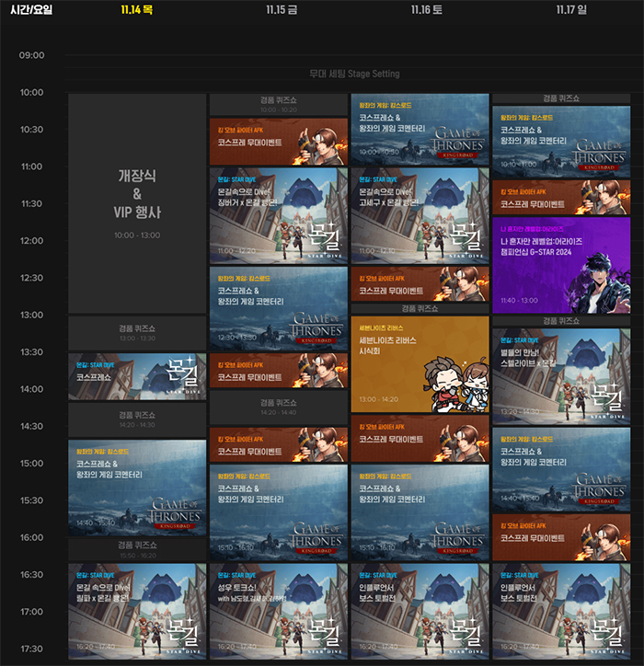
Task: Open Sunday 왕좌의 게임 10:10-11:00 card
Action: (561, 142)
